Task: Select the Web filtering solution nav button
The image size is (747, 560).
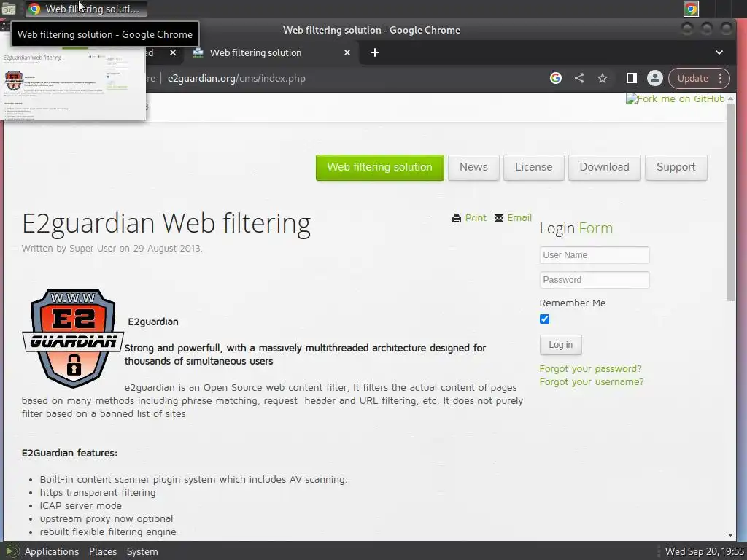Action: click(379, 167)
